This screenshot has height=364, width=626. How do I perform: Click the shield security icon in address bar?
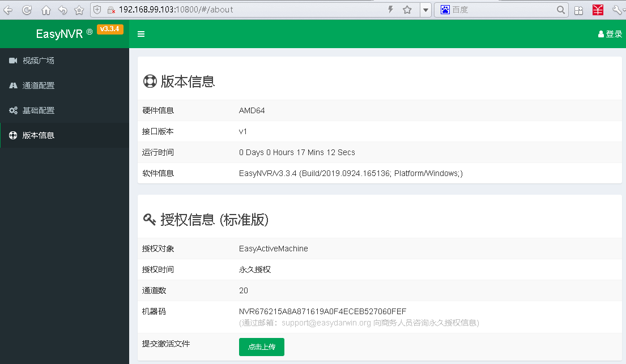[97, 10]
